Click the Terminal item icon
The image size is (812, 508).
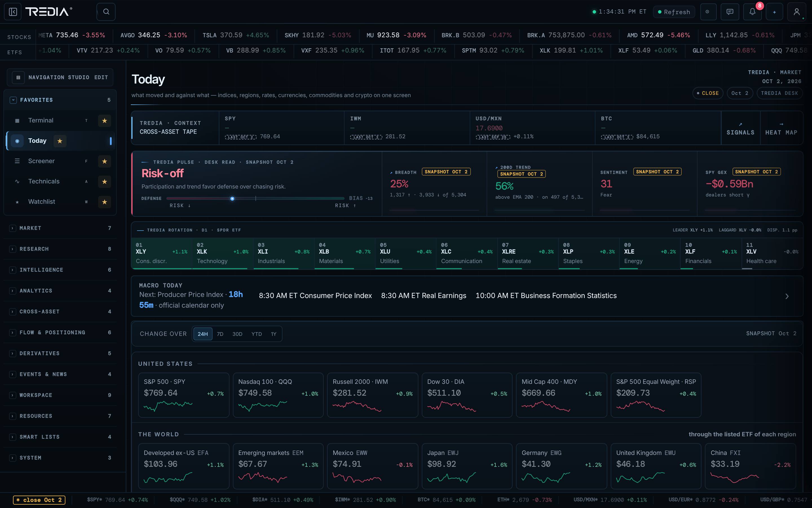click(x=17, y=121)
